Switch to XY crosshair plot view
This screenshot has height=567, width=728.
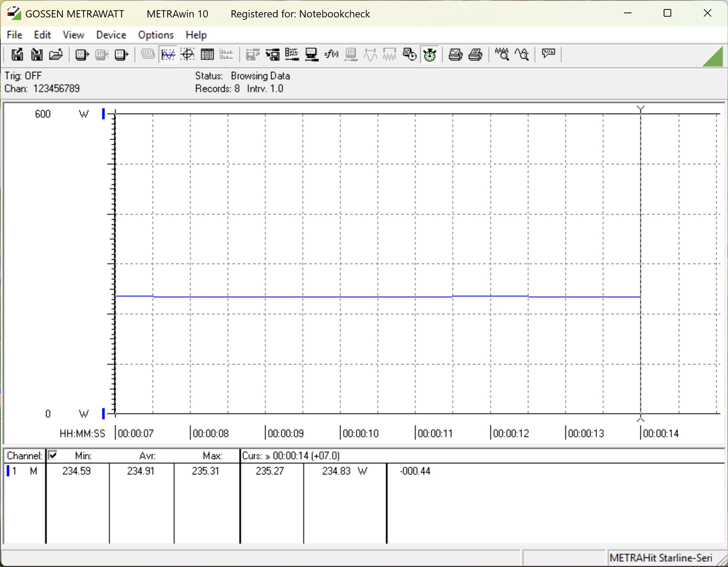(x=187, y=55)
